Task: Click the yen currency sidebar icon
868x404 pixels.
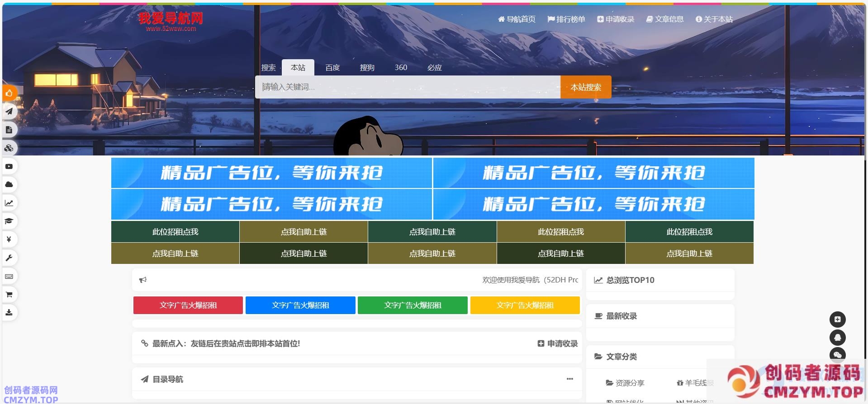Action: coord(9,239)
